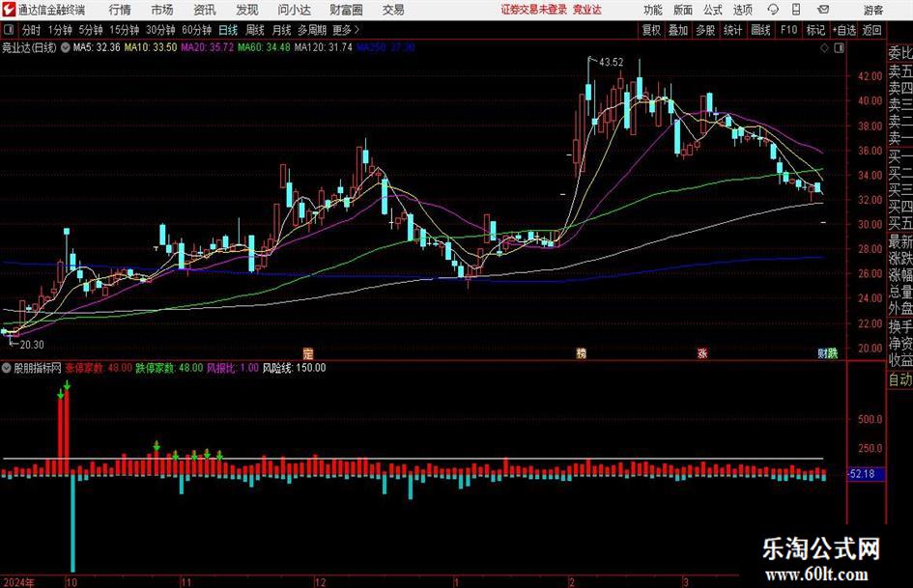Open the 版面 menu
Viewport: 913px width, 588px height.
pos(683,10)
